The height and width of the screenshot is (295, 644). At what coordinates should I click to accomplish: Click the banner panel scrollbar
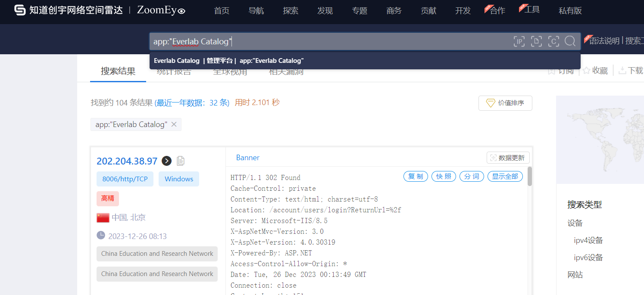[530, 177]
